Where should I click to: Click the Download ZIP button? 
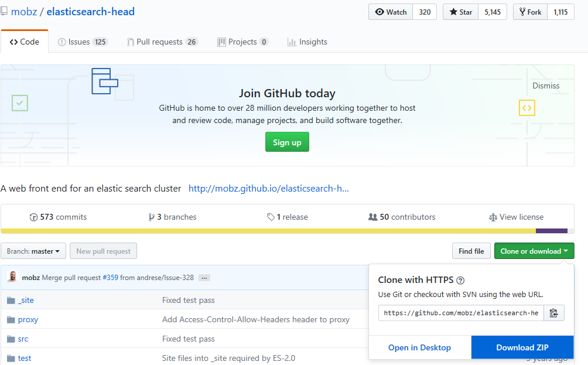coord(522,347)
